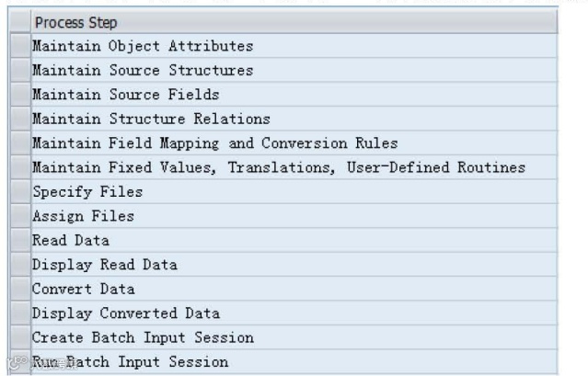This screenshot has height=376, width=588.
Task: Click row selector beside Specify Files
Action: click(x=19, y=192)
